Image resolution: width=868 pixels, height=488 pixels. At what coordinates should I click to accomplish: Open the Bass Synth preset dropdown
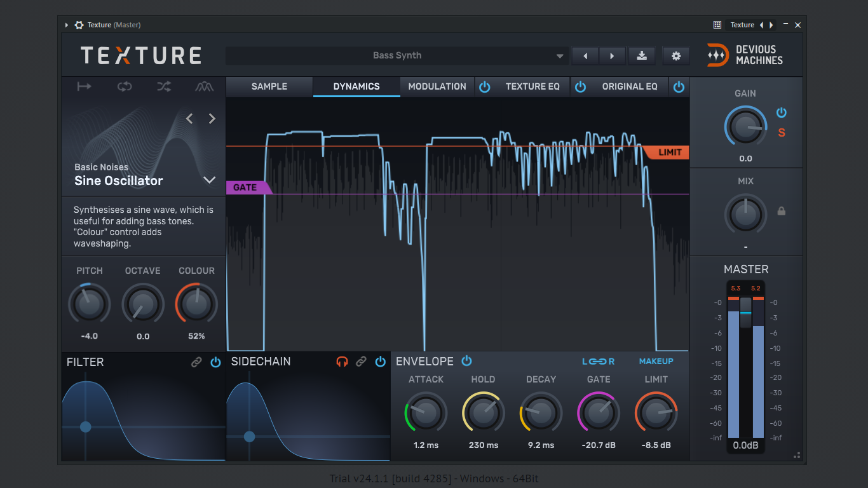click(397, 55)
